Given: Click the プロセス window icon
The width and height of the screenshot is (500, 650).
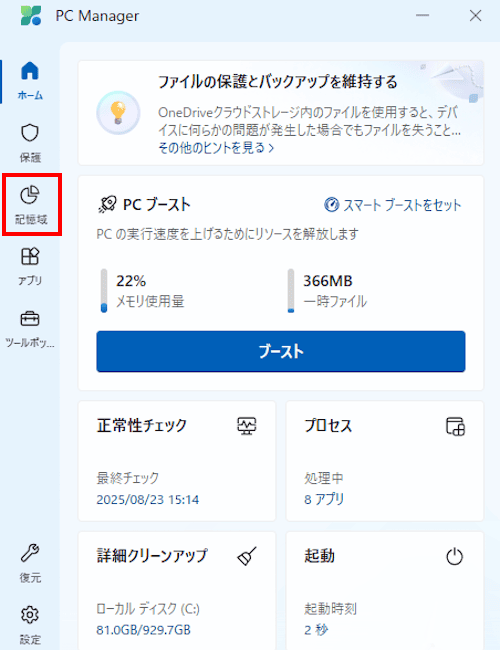Looking at the screenshot, I should (455, 426).
